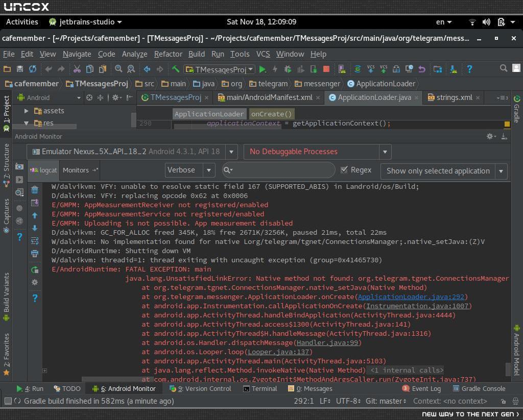Open the Event Log button
Screen dimensions: 523x420
pyautogui.click(x=421, y=389)
